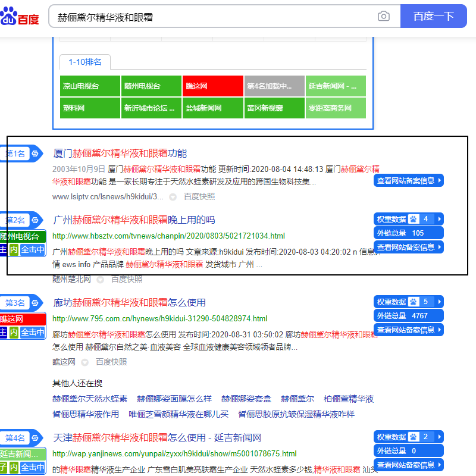Image resolution: width=476 pixels, height=476 pixels.
Task: Open camera image search in search box
Action: pos(383,16)
